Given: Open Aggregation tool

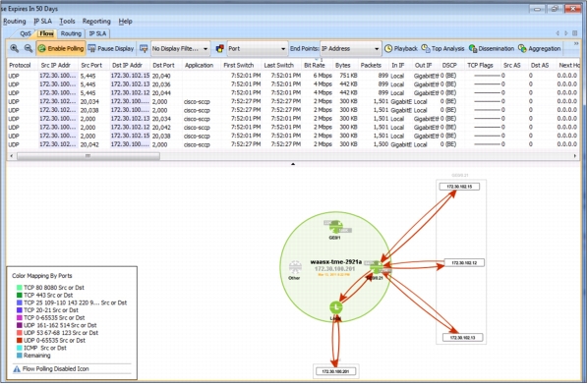Looking at the screenshot, I should [x=539, y=49].
